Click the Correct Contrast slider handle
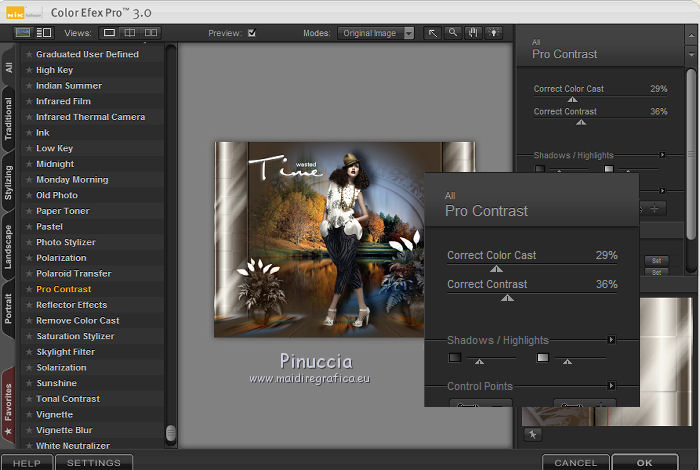The height and width of the screenshot is (470, 700). click(507, 298)
